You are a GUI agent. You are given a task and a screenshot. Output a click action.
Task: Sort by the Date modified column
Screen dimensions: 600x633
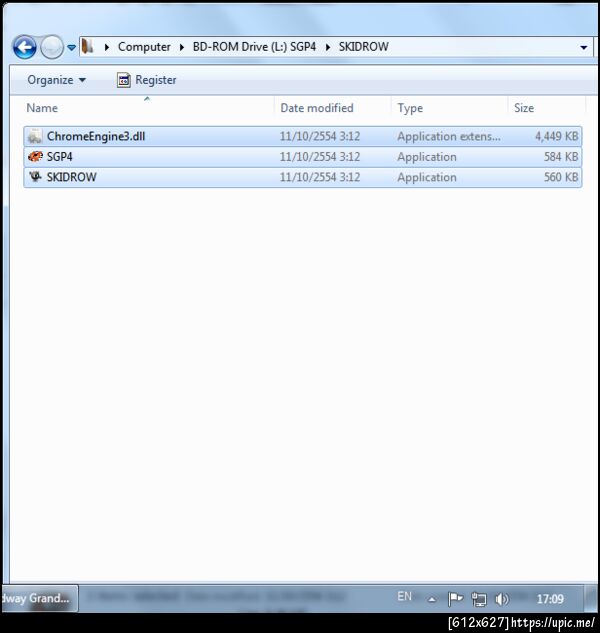click(x=317, y=108)
